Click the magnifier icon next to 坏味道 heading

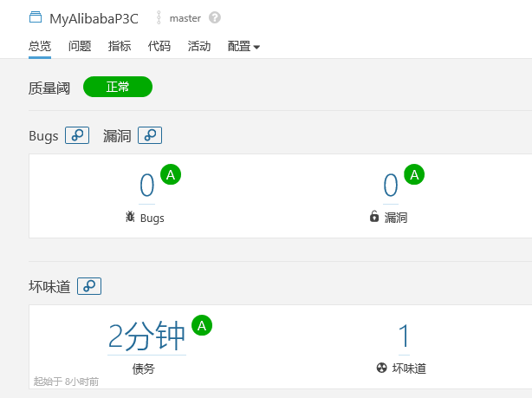[x=89, y=285]
